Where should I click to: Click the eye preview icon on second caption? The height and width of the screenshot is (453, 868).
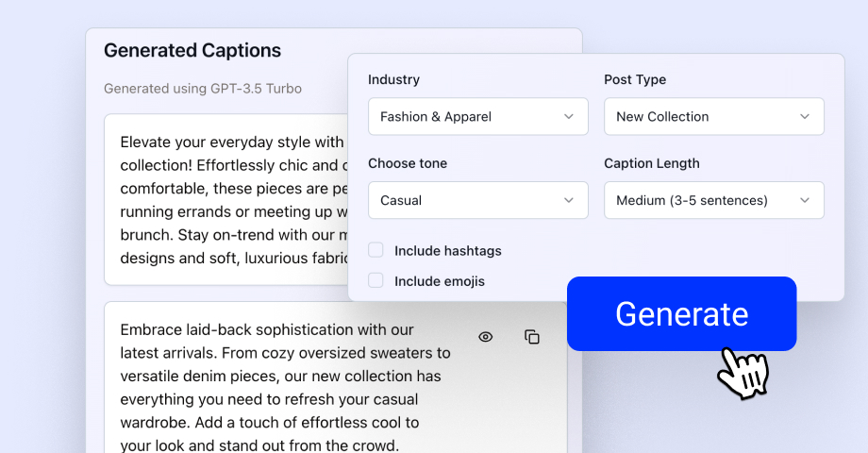click(486, 337)
